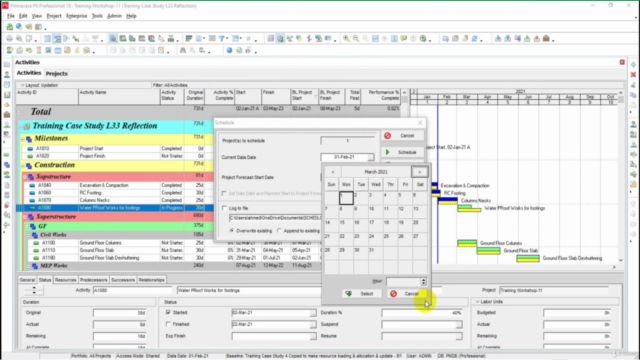Click the Zoom Out magnifier toolbar icon
640x360 pixels.
[356, 38]
